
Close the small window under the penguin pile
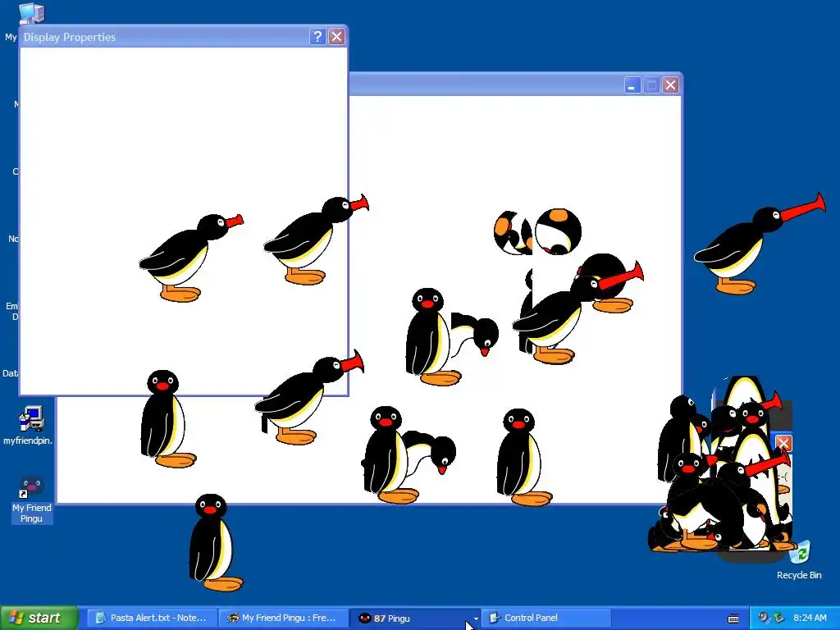783,443
